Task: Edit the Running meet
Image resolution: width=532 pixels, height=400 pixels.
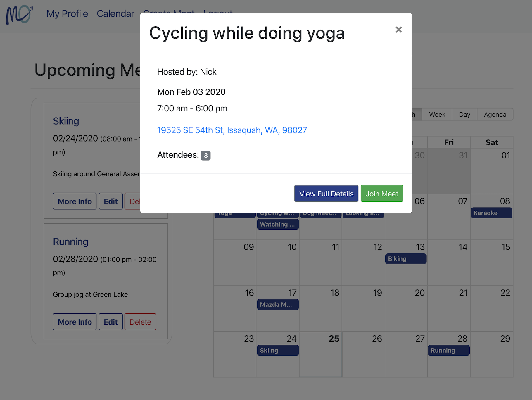Action: [x=111, y=322]
